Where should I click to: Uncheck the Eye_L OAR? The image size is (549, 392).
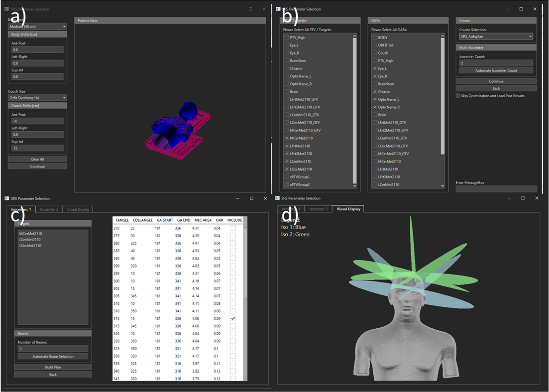click(375, 68)
